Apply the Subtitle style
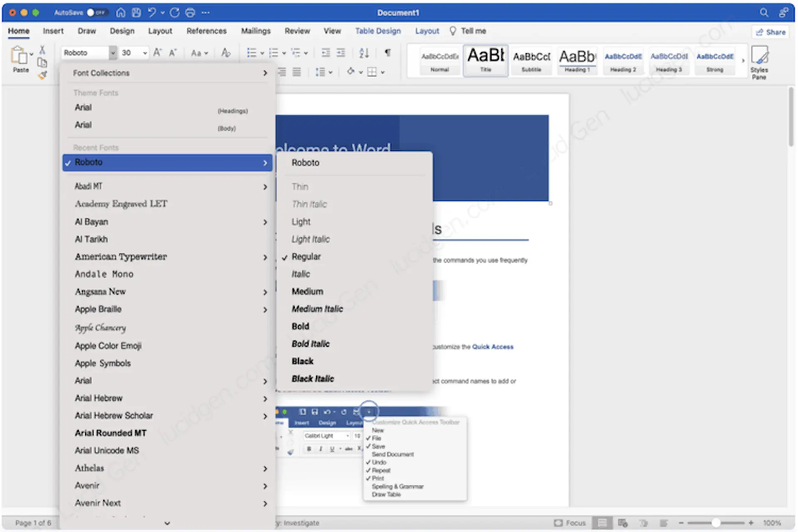The image size is (798, 532). pos(532,61)
